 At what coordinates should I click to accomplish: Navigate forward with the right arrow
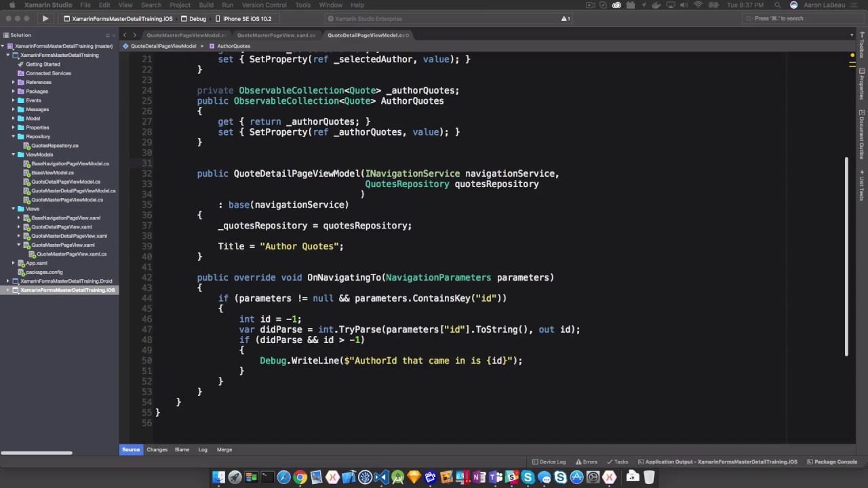point(134,35)
